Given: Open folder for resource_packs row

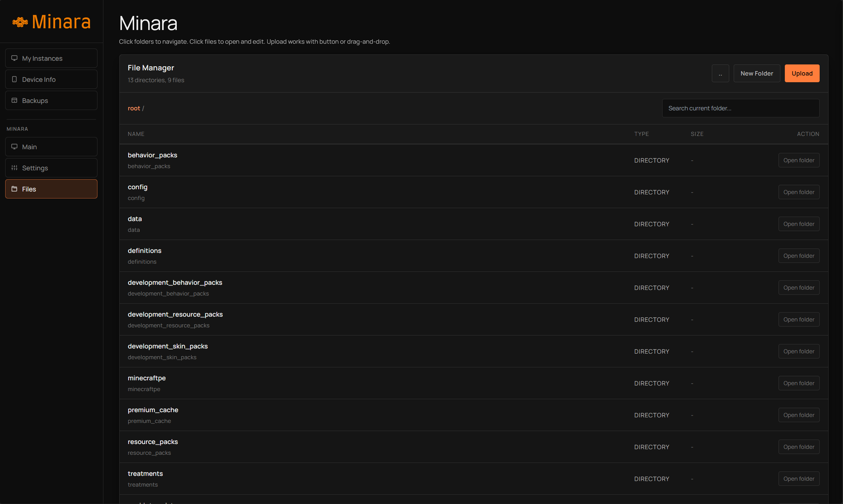Looking at the screenshot, I should [x=799, y=447].
